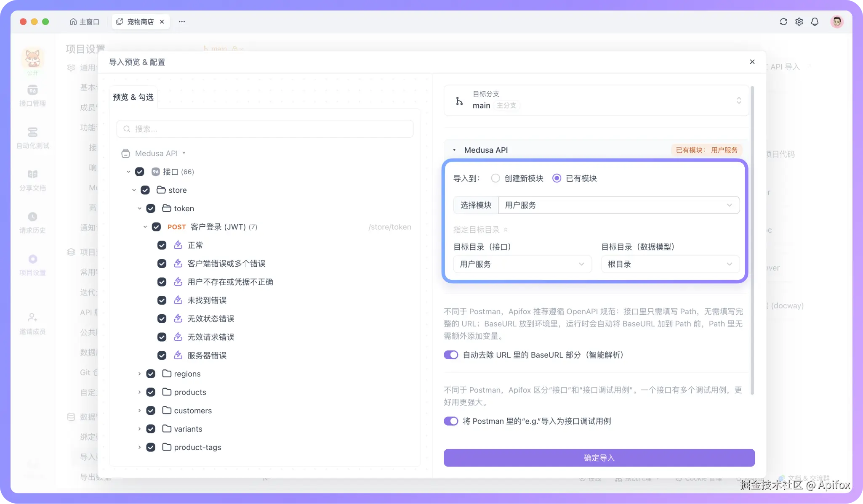Open the 目标目录（数据模型）根目录 dropdown
The image size is (863, 504).
670,264
